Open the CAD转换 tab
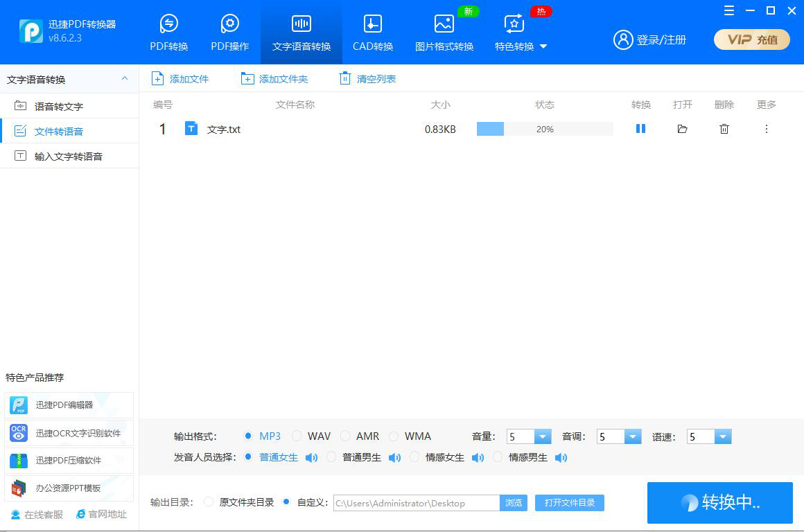This screenshot has height=532, width=804. coord(373,33)
